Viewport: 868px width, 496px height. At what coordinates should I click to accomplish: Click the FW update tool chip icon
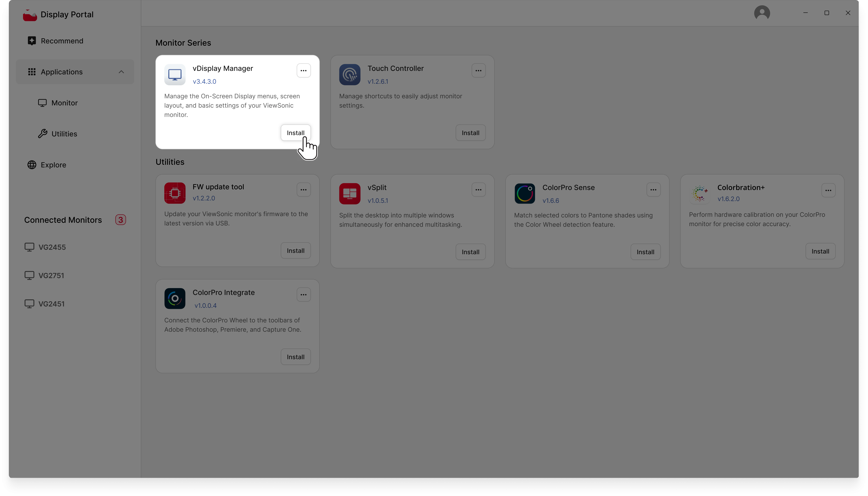pos(175,193)
